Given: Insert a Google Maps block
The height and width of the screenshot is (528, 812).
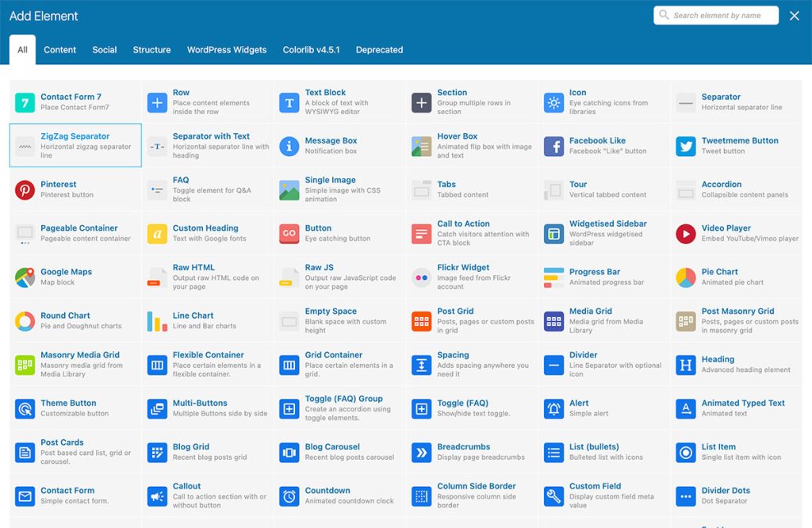Looking at the screenshot, I should click(x=74, y=276).
